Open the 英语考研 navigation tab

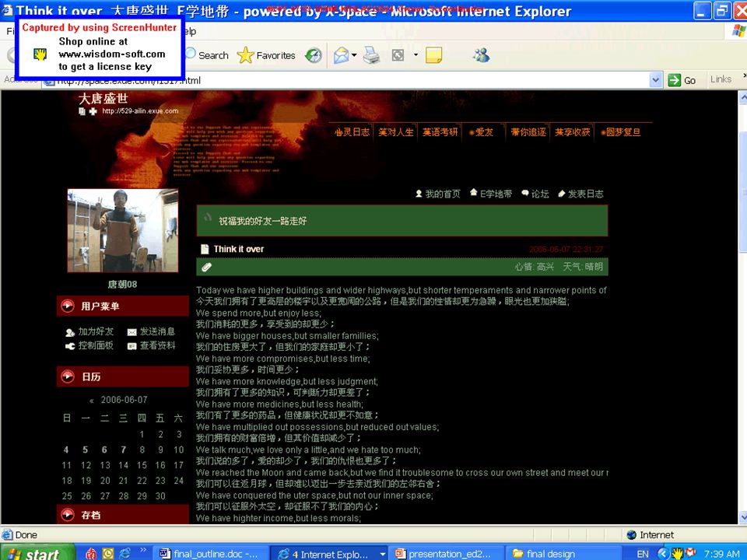tap(440, 132)
